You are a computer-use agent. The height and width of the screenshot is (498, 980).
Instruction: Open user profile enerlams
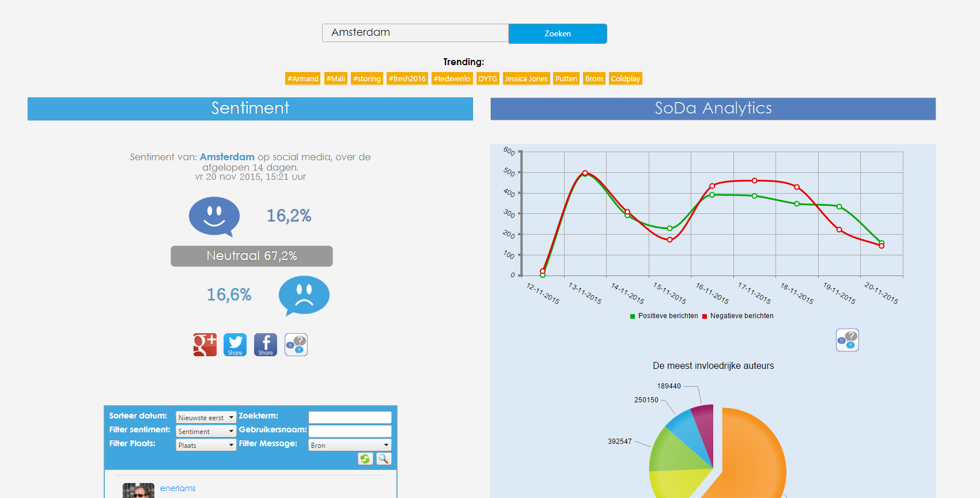point(178,488)
